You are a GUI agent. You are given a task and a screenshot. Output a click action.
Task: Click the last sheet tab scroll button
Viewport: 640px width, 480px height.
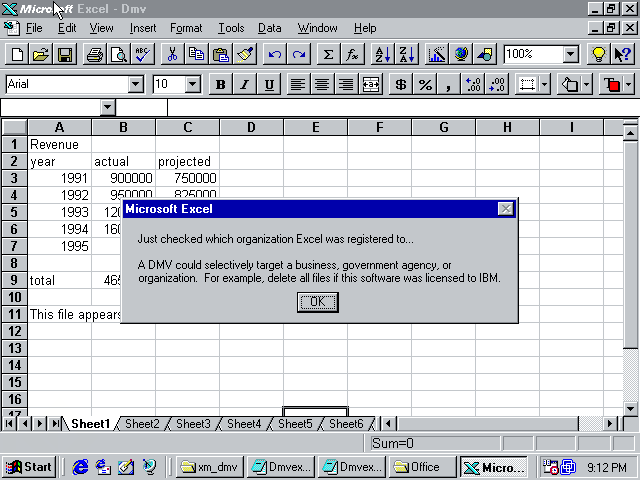(55, 424)
